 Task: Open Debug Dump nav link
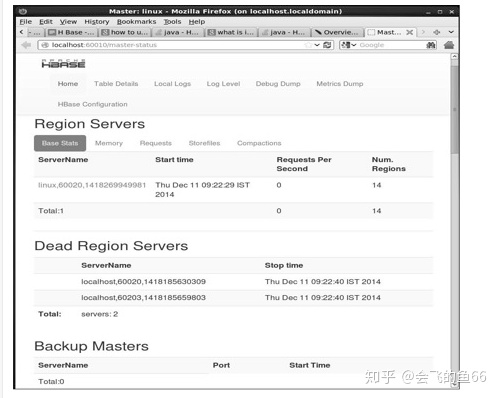278,84
